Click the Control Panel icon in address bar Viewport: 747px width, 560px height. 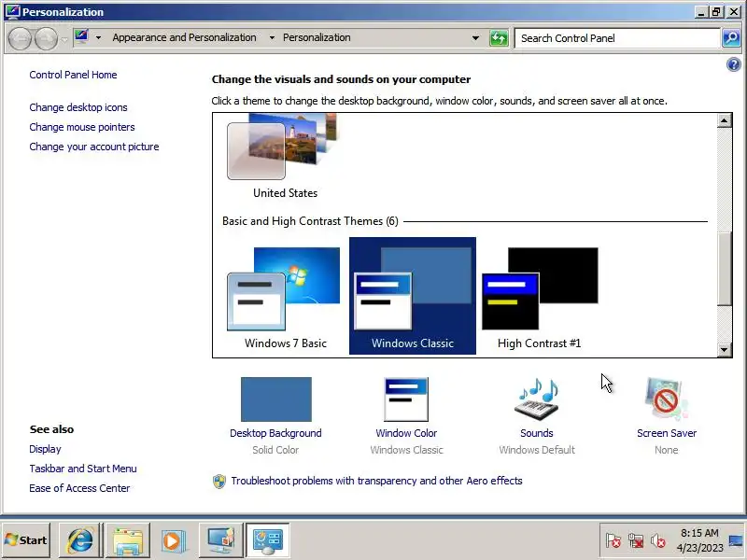coord(82,37)
